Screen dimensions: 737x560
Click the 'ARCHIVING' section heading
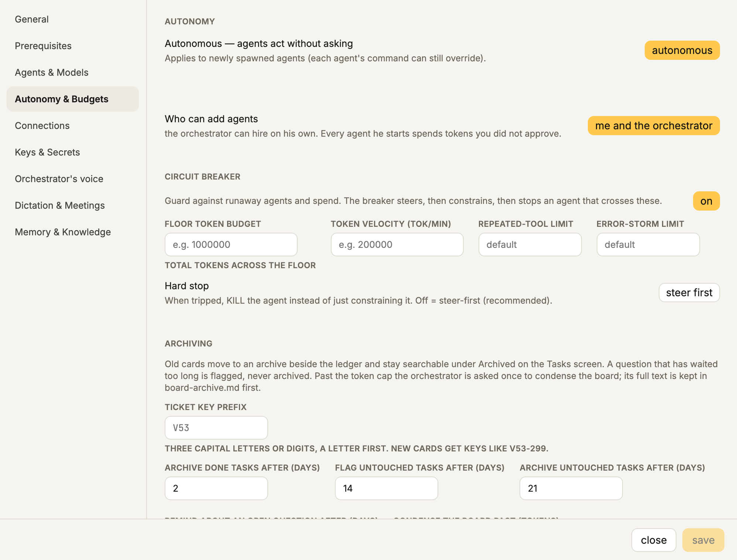click(188, 344)
